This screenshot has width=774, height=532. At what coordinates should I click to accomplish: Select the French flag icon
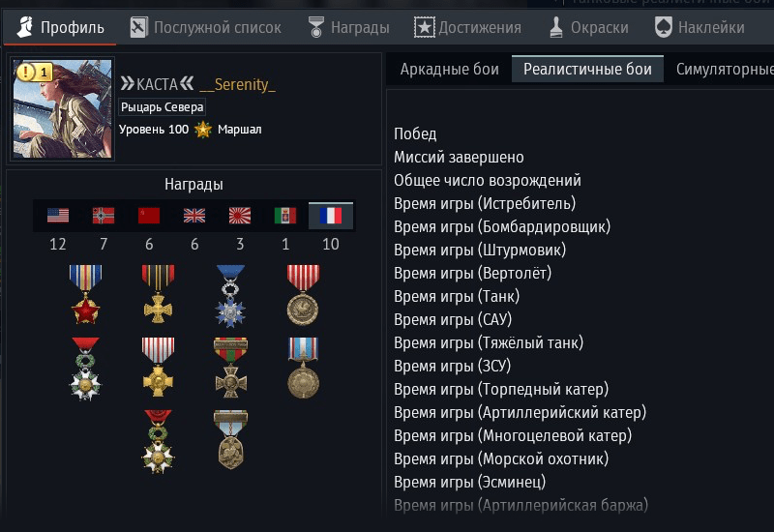[330, 216]
